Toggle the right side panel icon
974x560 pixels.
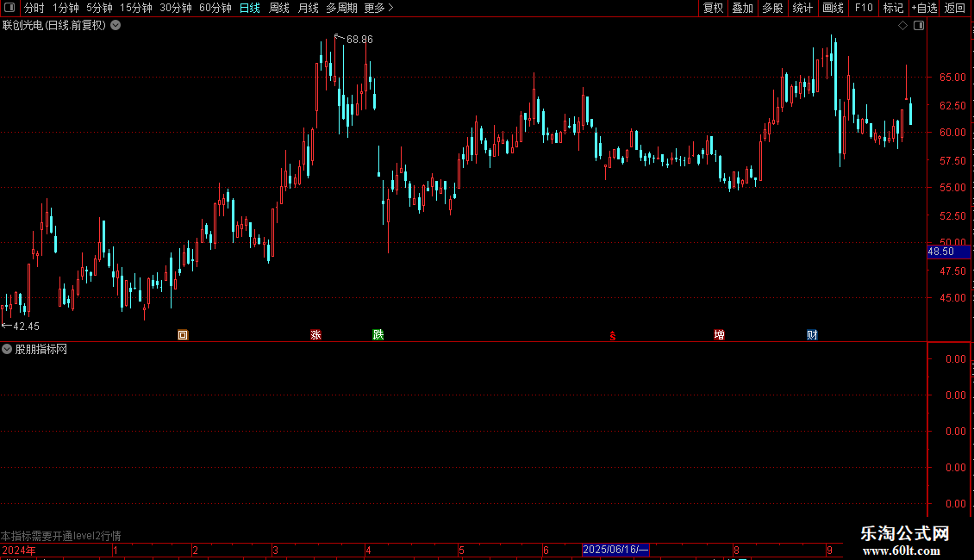coord(919,26)
